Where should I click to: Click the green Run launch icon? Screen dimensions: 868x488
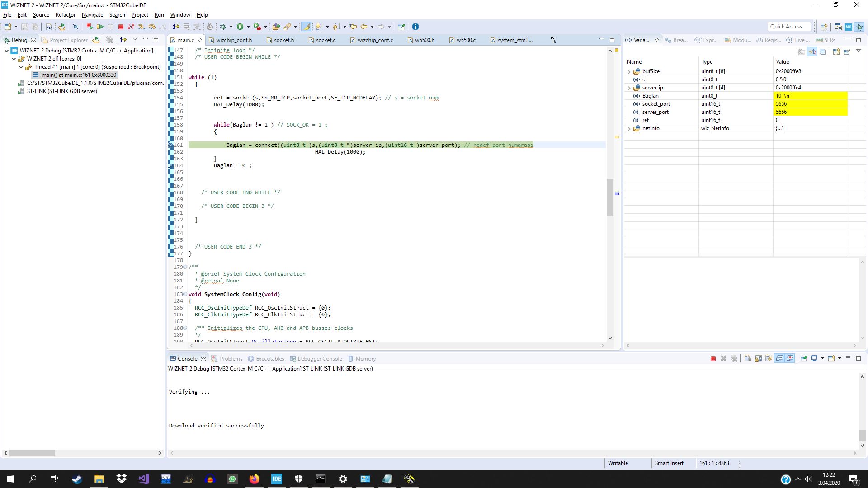click(240, 27)
